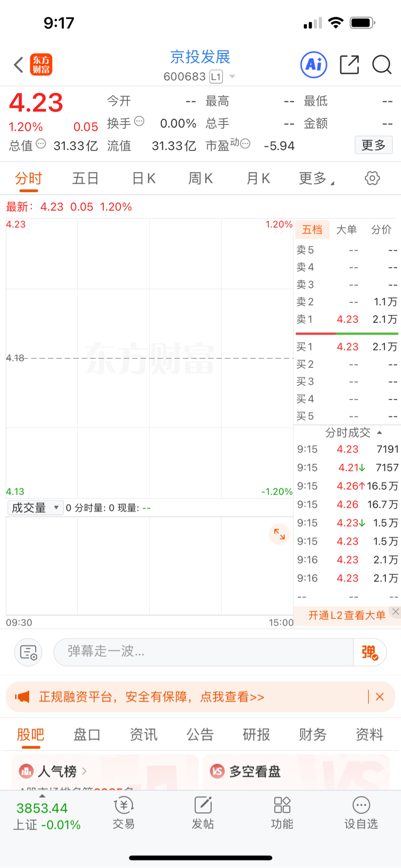Screen dimensions: 401x868
Task: Open the Ai assistant icon
Action: click(314, 65)
